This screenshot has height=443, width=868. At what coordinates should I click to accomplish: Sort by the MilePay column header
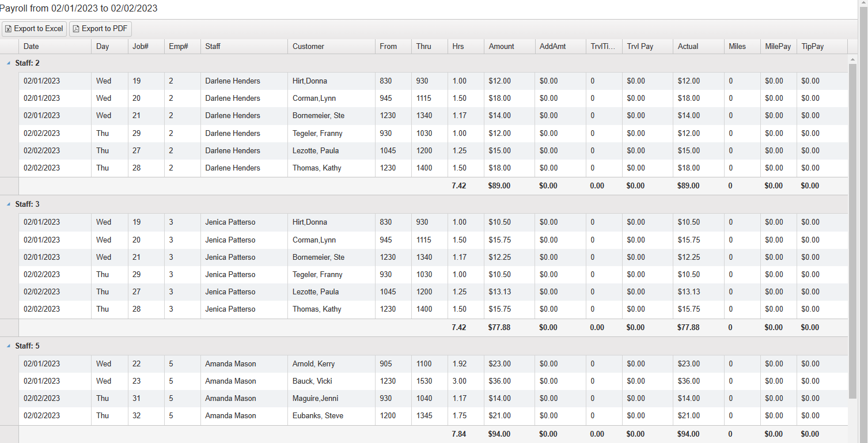point(779,47)
